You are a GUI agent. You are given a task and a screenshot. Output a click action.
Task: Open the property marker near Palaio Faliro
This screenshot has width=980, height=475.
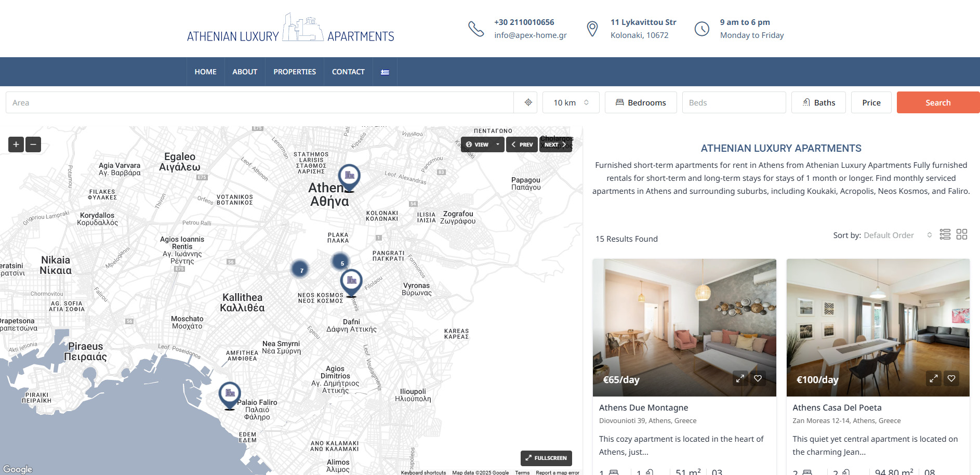(229, 394)
